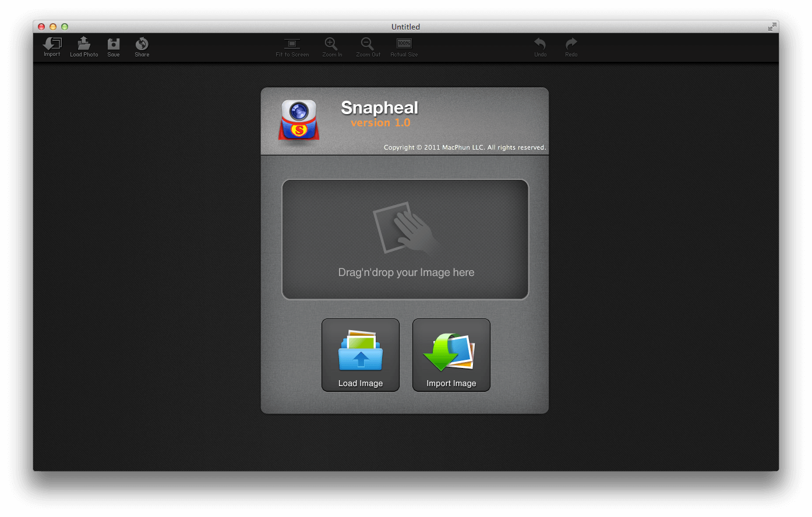Click the Snapheal camera app logo
This screenshot has width=812, height=517.
tap(299, 121)
